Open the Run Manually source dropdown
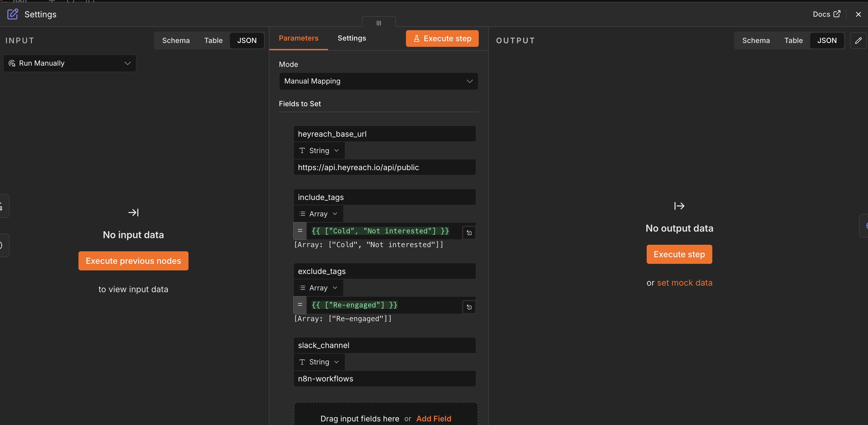This screenshot has height=425, width=868. tap(70, 63)
